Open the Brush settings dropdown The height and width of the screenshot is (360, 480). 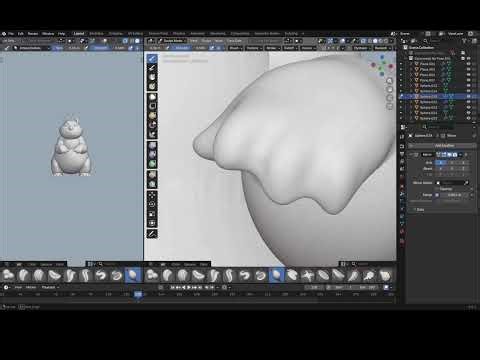coord(235,48)
